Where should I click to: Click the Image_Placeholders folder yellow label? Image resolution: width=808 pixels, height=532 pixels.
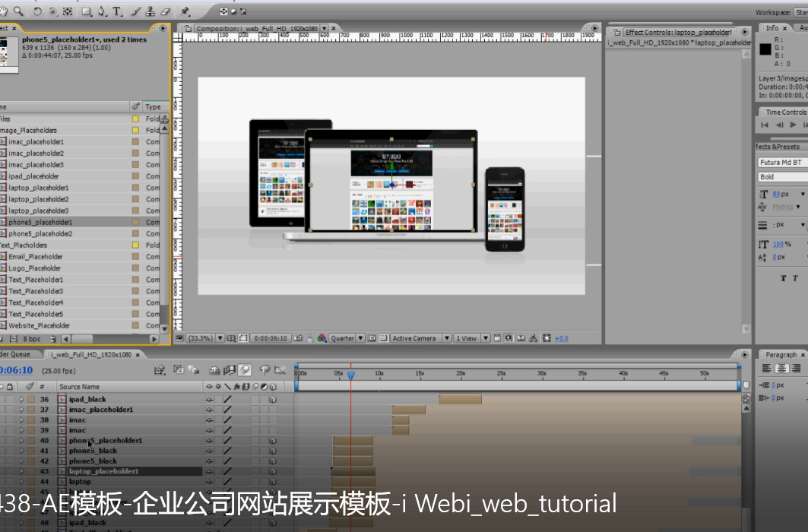135,130
